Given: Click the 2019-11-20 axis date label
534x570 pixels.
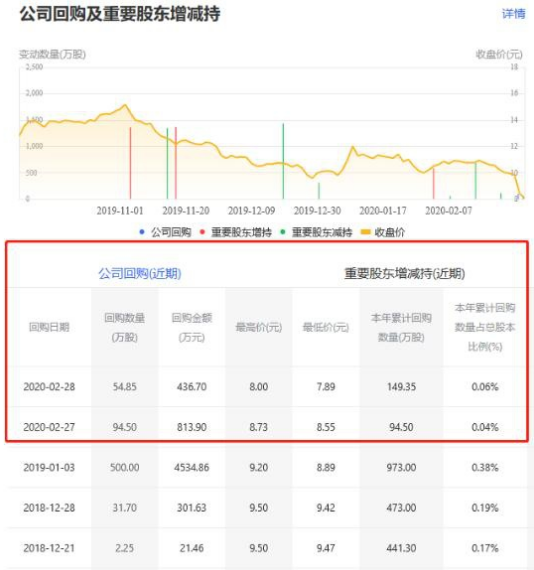Looking at the screenshot, I should [x=186, y=210].
